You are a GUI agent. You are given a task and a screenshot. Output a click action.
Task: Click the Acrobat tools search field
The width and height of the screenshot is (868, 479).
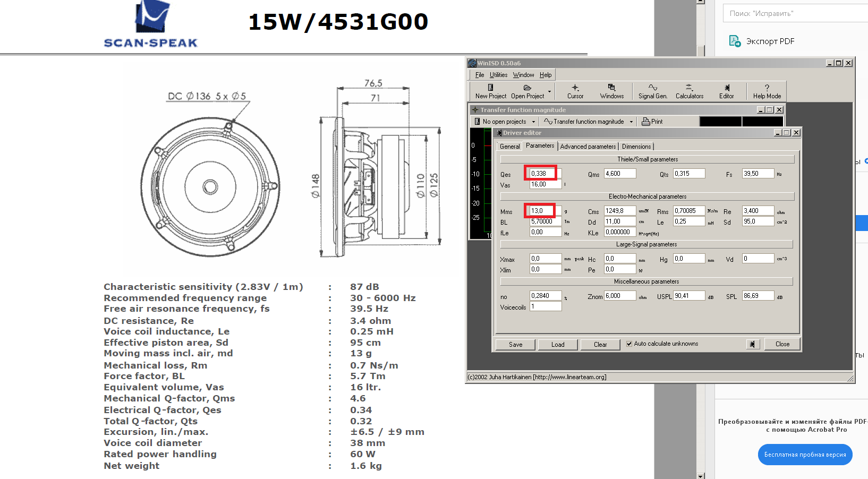pyautogui.click(x=795, y=13)
